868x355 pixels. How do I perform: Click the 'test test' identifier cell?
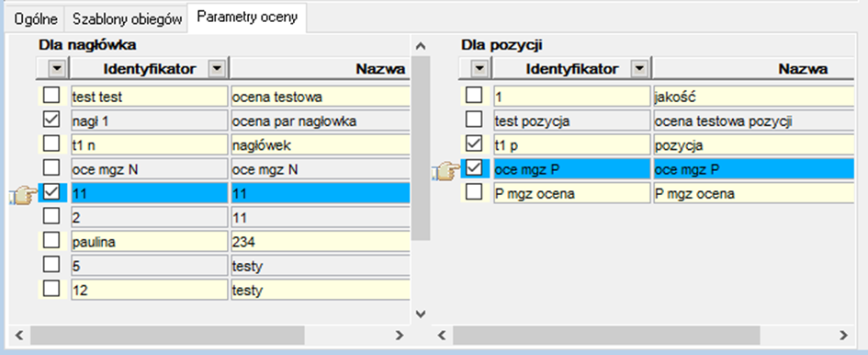click(x=150, y=97)
